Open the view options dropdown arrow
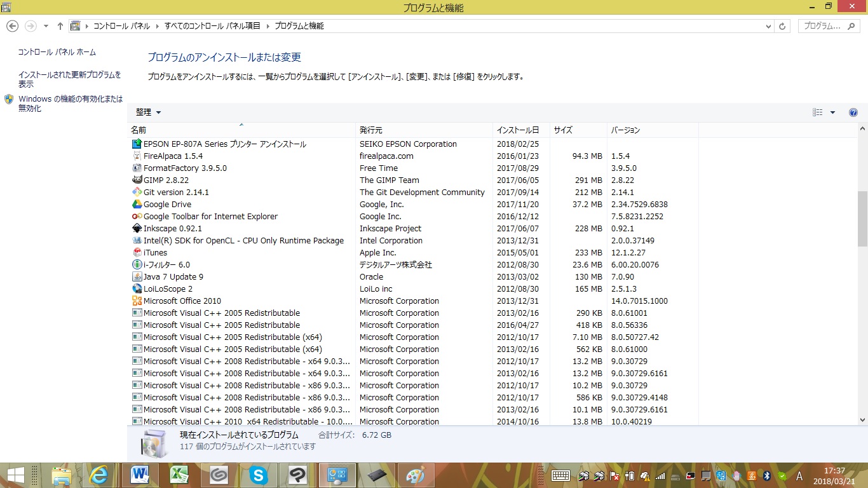This screenshot has height=488, width=868. pyautogui.click(x=833, y=112)
